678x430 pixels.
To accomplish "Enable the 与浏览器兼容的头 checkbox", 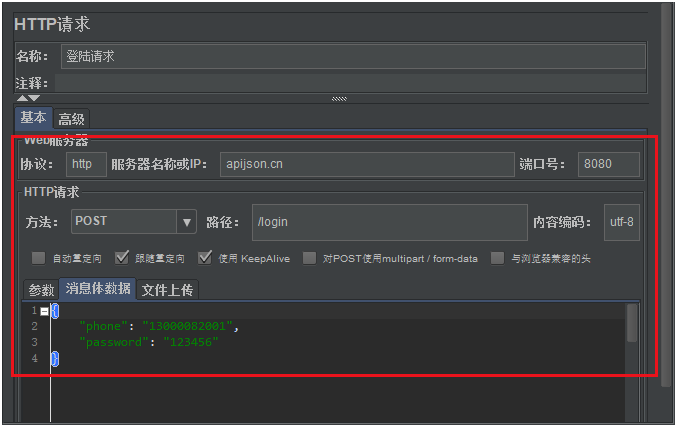I will click(x=498, y=259).
